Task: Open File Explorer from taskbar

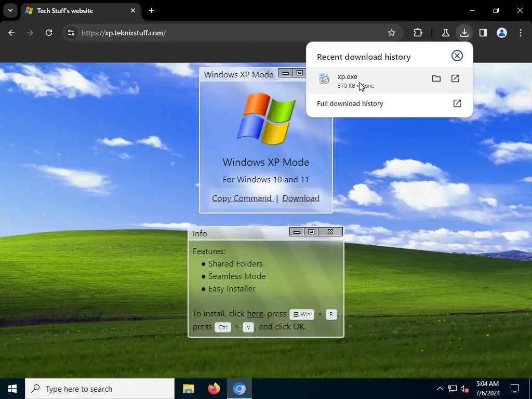Action: point(188,389)
